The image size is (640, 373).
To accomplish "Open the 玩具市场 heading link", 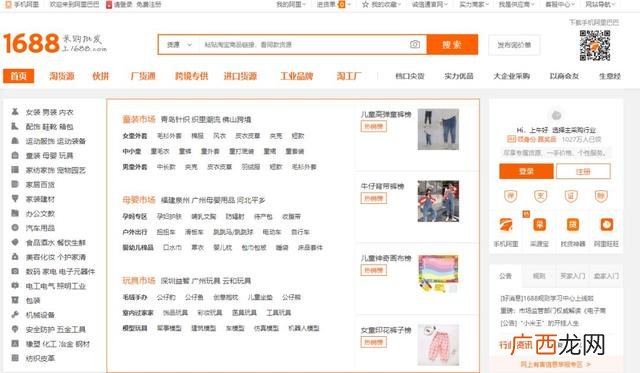I will 139,280.
